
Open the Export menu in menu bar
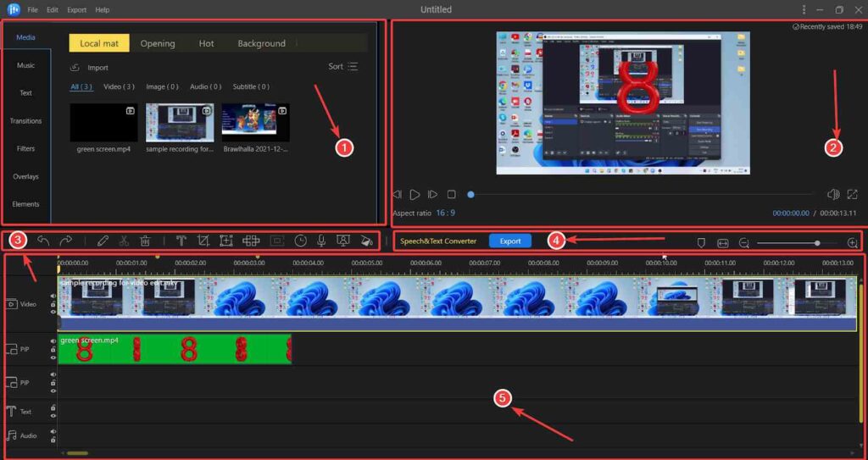(x=76, y=10)
